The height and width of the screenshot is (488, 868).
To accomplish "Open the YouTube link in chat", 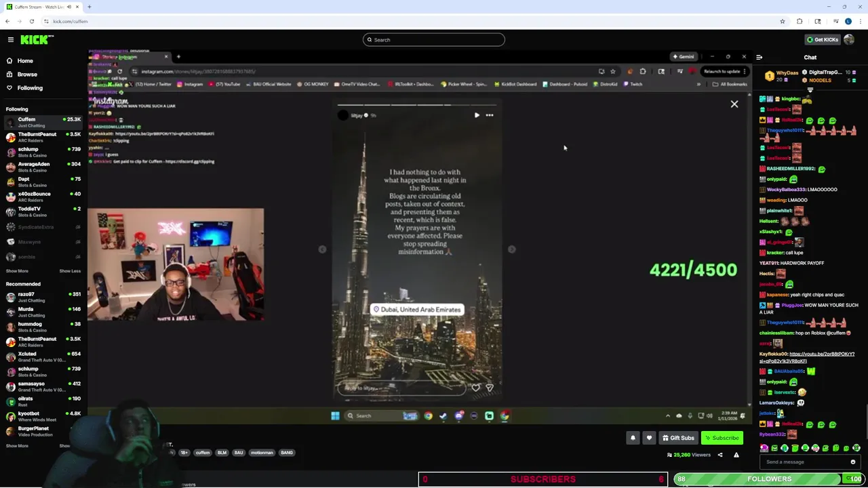I will coord(807,357).
